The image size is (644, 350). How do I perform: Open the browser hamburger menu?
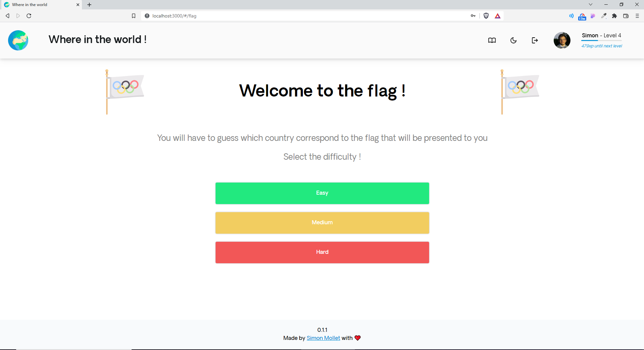click(x=637, y=16)
